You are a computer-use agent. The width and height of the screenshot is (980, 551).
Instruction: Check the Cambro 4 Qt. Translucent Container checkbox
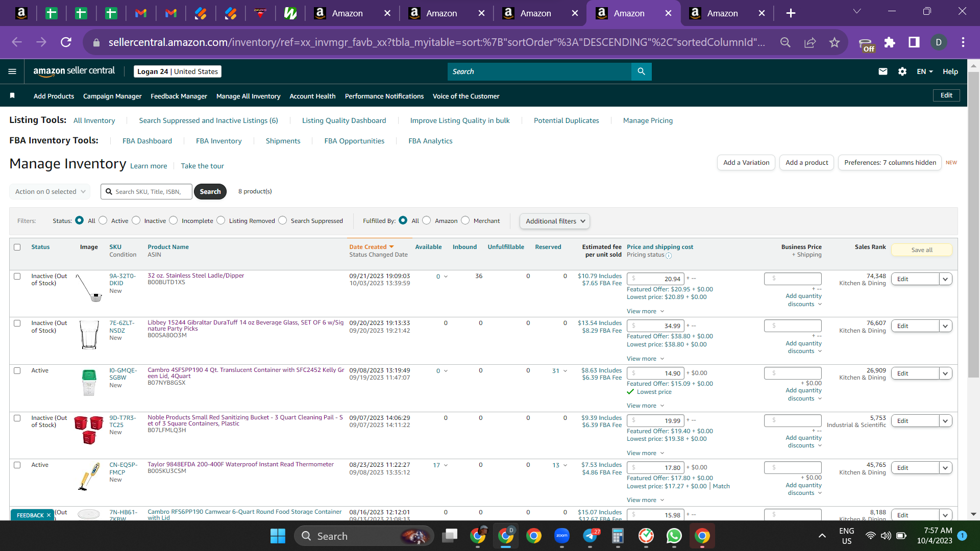click(x=17, y=370)
